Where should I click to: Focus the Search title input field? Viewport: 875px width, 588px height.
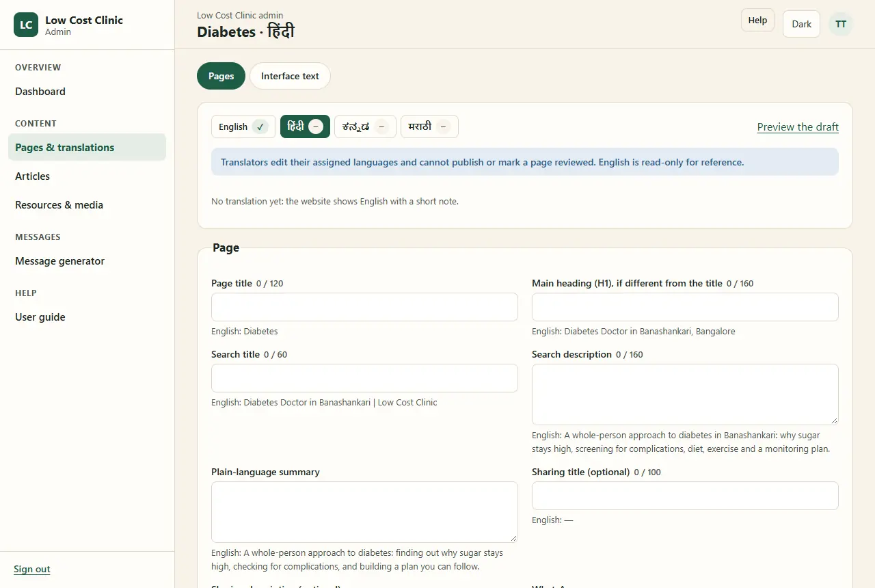[364, 378]
